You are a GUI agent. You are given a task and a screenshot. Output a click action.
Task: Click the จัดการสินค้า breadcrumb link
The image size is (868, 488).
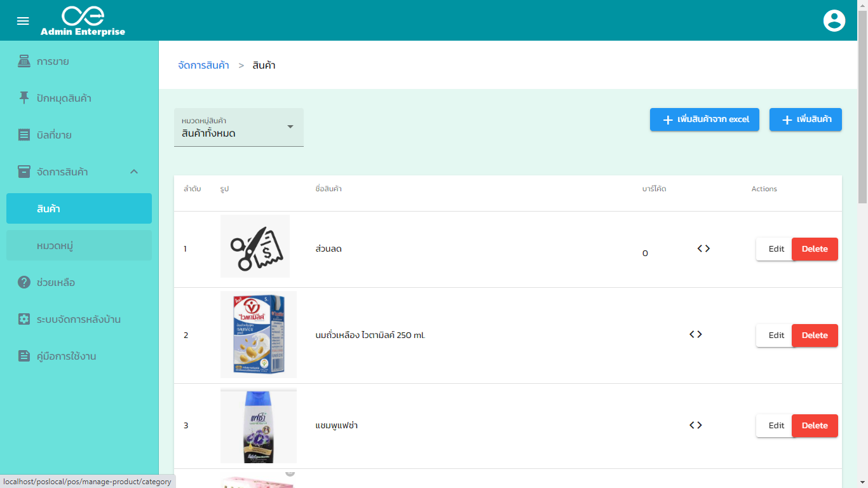click(203, 65)
